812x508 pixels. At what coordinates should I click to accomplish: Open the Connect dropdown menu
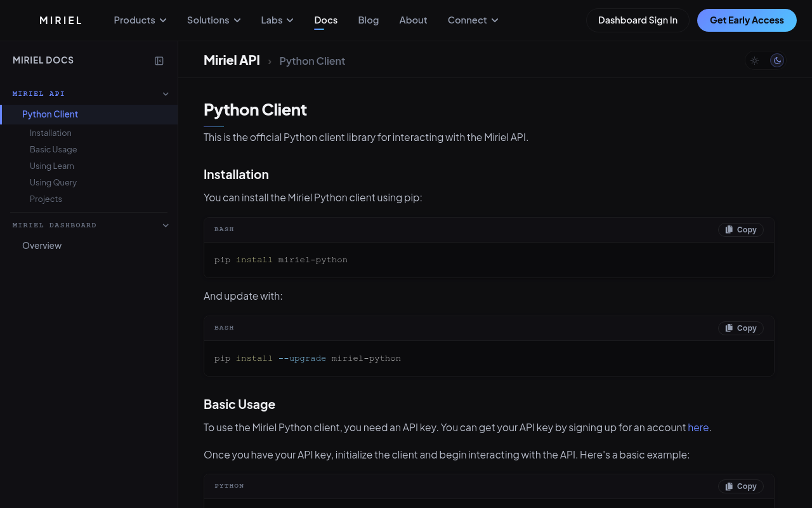click(x=473, y=20)
